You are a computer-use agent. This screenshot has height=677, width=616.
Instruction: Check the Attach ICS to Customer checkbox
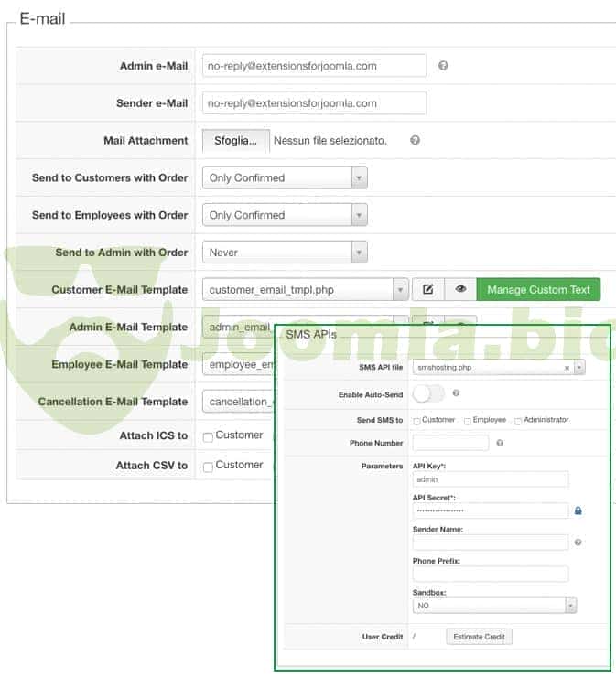pyautogui.click(x=208, y=437)
